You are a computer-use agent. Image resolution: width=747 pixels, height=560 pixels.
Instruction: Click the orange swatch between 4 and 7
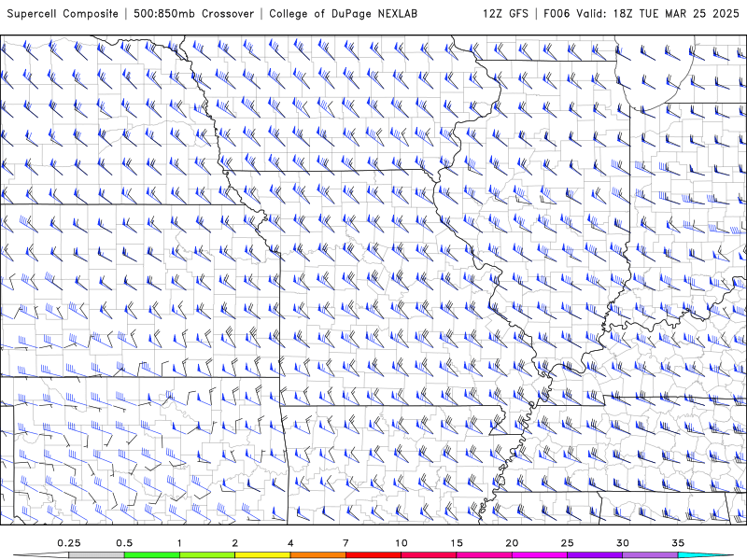tap(317, 555)
